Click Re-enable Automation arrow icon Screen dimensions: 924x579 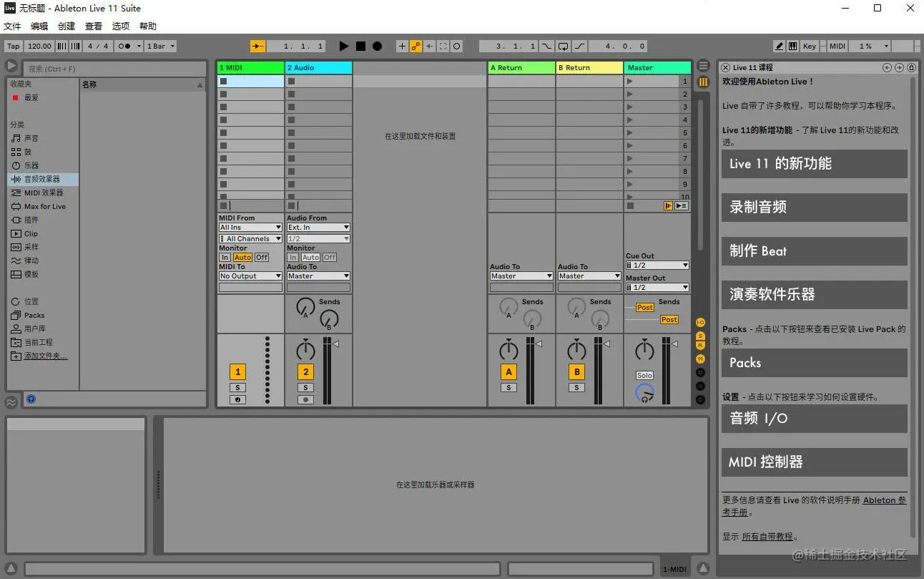click(x=430, y=46)
